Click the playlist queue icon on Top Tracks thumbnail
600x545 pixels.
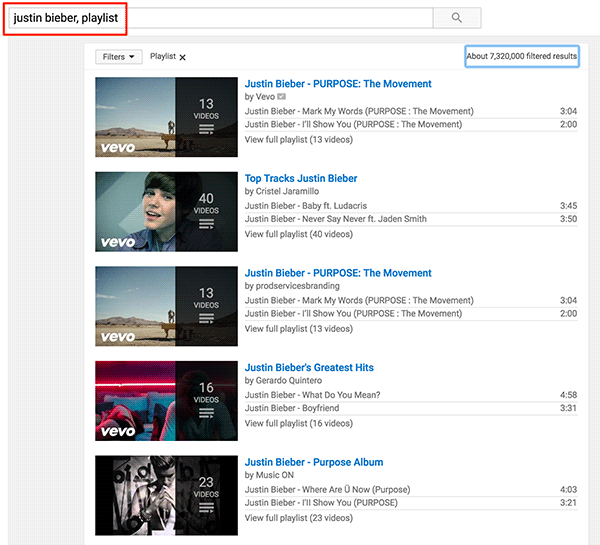click(x=206, y=224)
